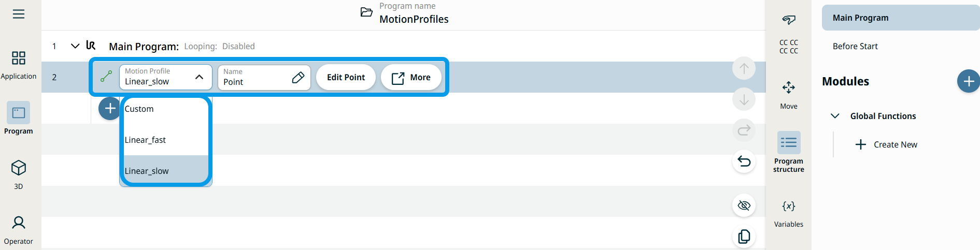Open the Operator screen

[19, 229]
